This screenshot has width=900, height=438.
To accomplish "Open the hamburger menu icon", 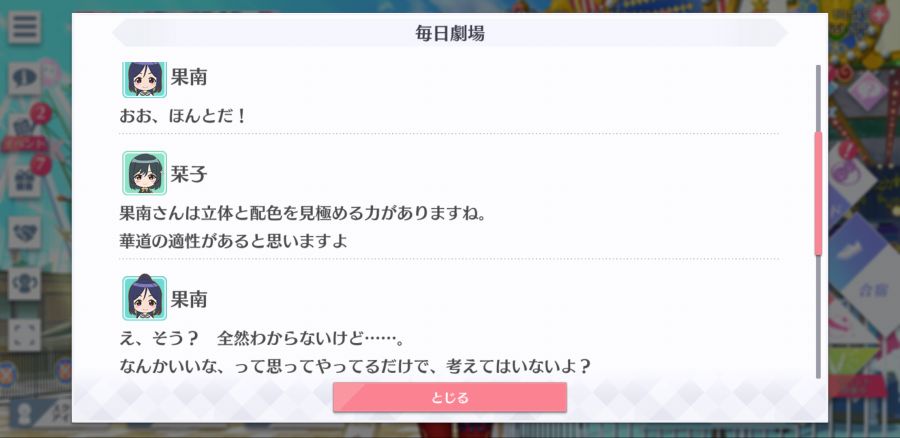I will [x=25, y=27].
